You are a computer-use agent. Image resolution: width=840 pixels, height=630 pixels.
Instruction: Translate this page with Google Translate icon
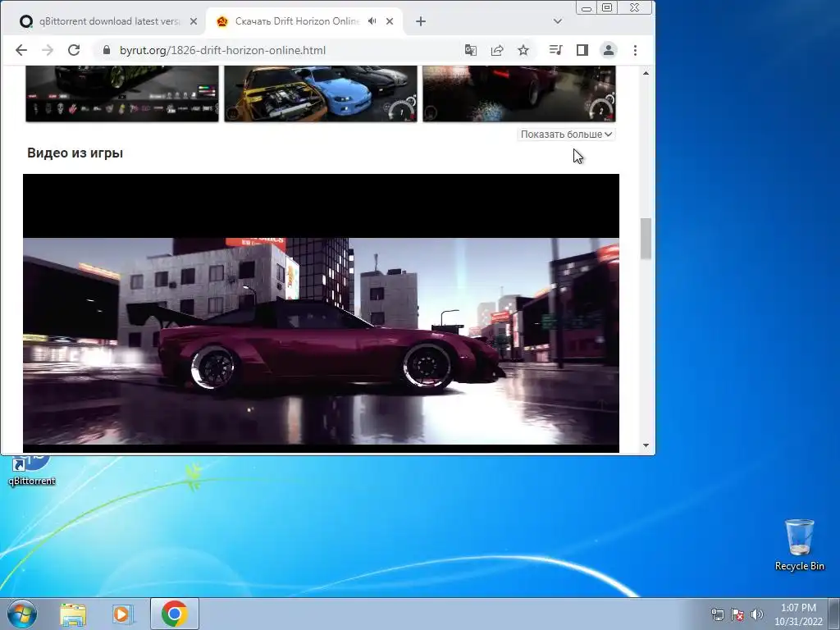[x=471, y=50]
